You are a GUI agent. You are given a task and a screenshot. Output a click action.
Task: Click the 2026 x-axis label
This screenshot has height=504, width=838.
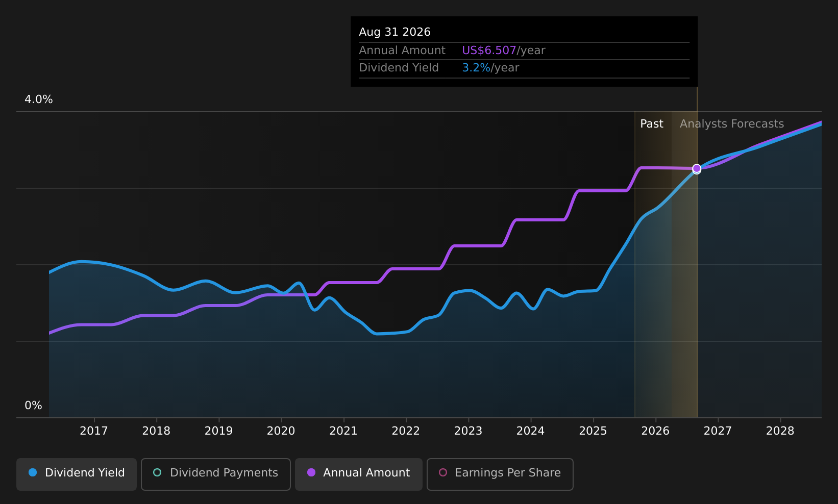(x=655, y=431)
